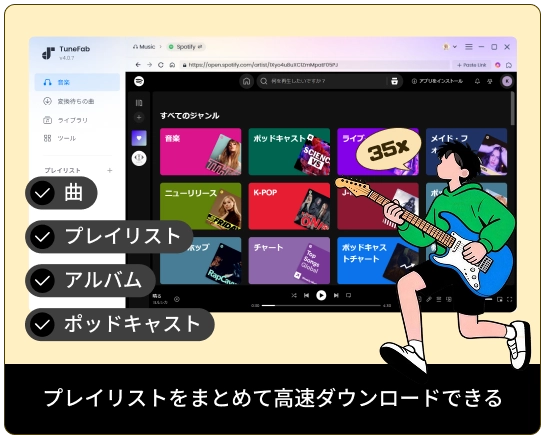
Task: Open 変換待ちの曲 queue in sidebar
Action: coord(69,102)
